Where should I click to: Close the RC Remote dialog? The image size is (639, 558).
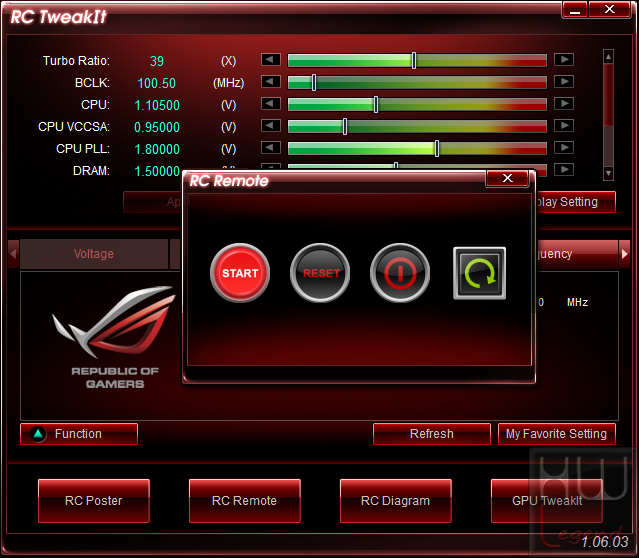507,178
